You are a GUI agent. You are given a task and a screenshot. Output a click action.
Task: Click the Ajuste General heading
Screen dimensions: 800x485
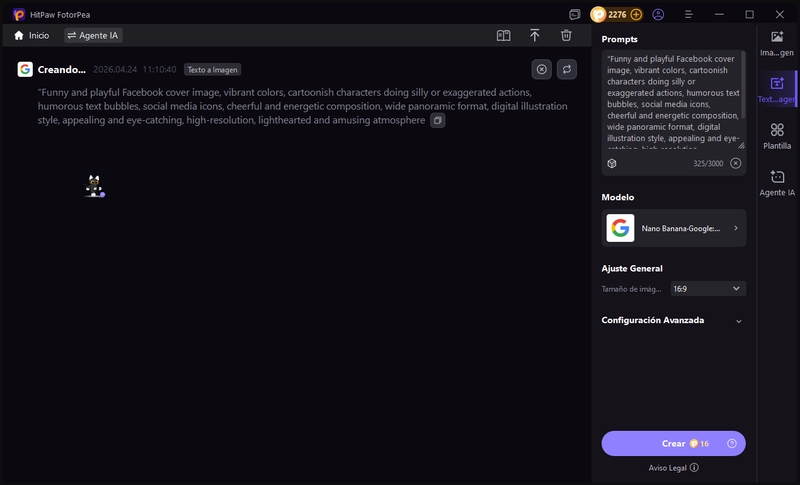[632, 269]
